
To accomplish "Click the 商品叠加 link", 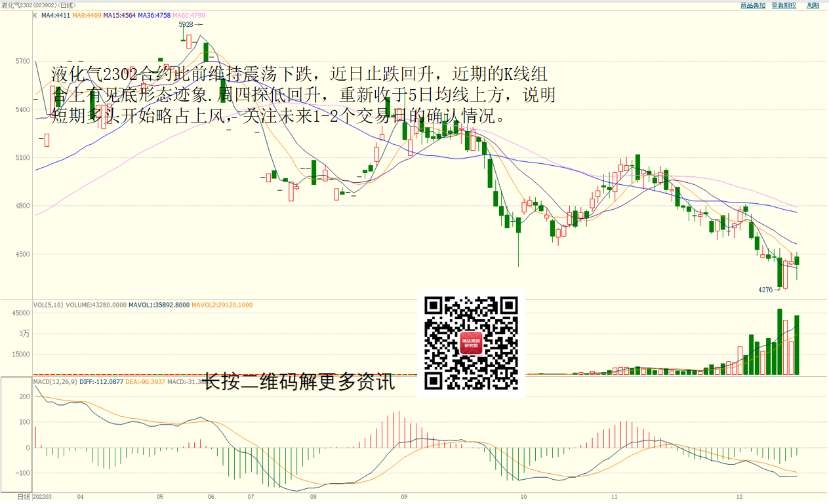I will 753,5.
